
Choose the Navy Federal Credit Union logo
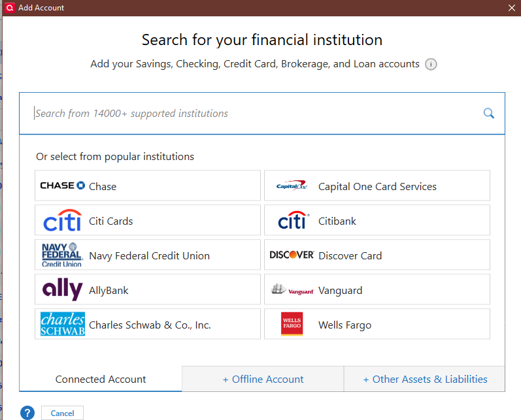(62, 255)
